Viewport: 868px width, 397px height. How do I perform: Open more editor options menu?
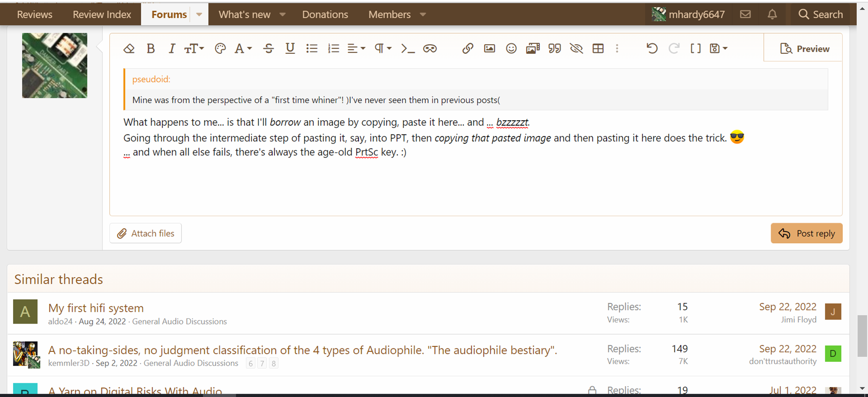tap(617, 49)
